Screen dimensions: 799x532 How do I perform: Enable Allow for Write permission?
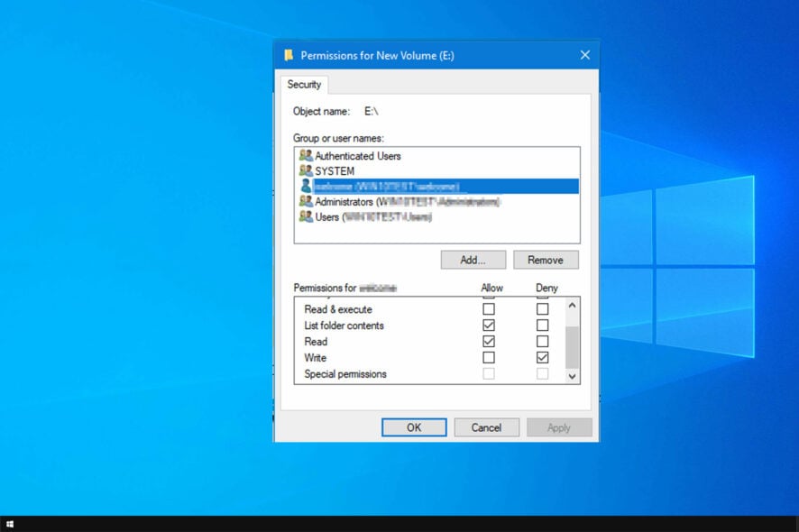click(x=488, y=357)
